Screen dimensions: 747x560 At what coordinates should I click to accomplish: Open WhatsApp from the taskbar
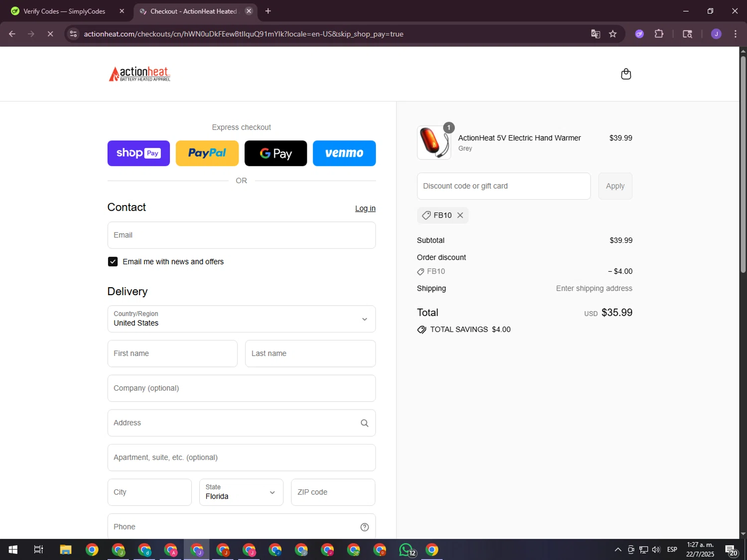(x=406, y=550)
